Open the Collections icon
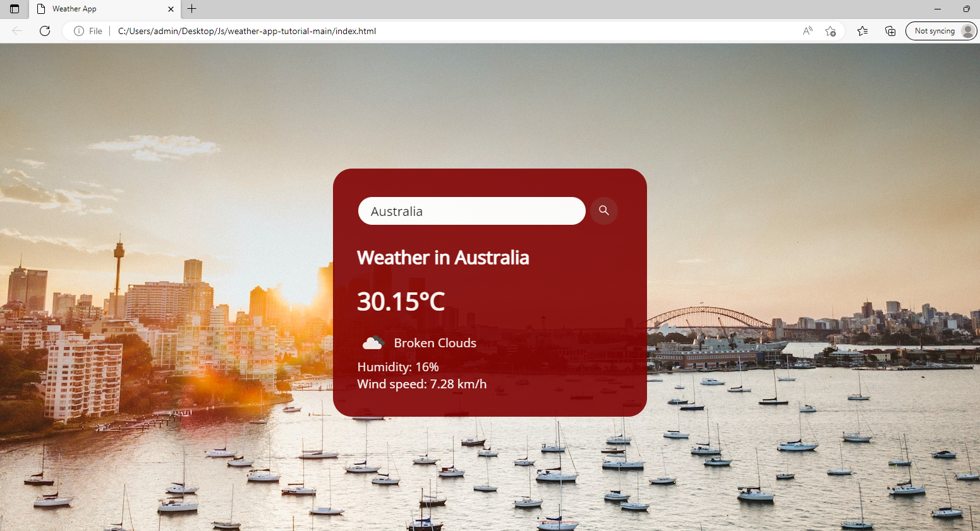 890,30
